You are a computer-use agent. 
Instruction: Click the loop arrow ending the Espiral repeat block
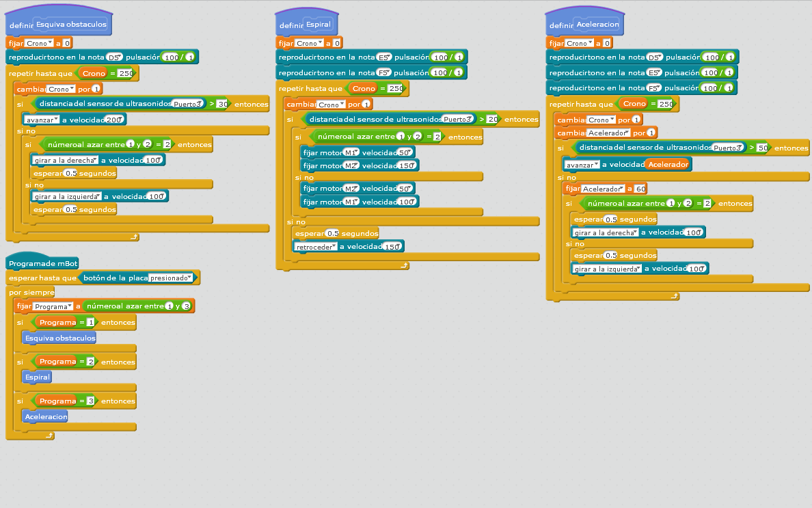(x=405, y=265)
